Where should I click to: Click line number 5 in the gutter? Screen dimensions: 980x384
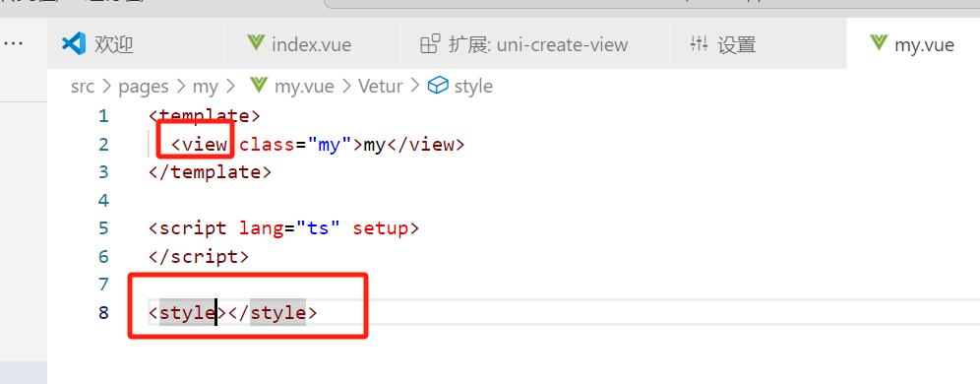coord(103,228)
